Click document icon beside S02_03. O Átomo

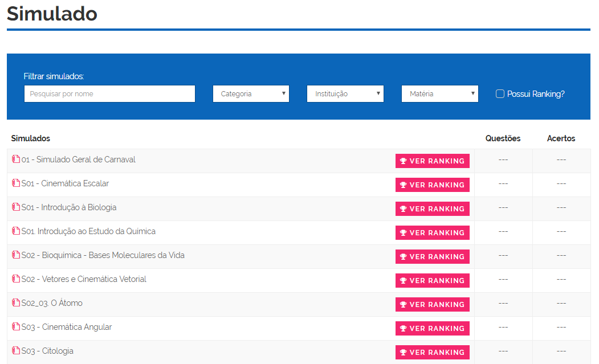16,303
